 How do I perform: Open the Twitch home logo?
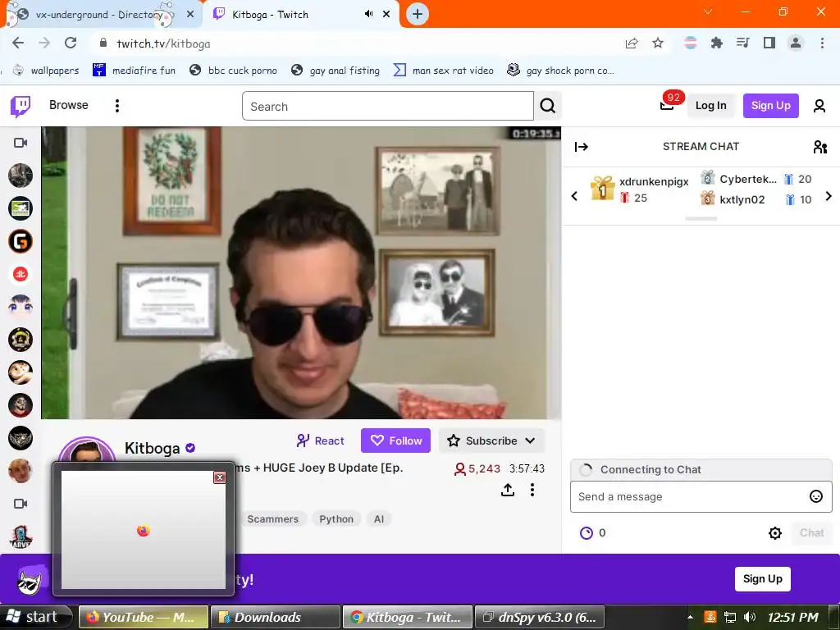21,106
